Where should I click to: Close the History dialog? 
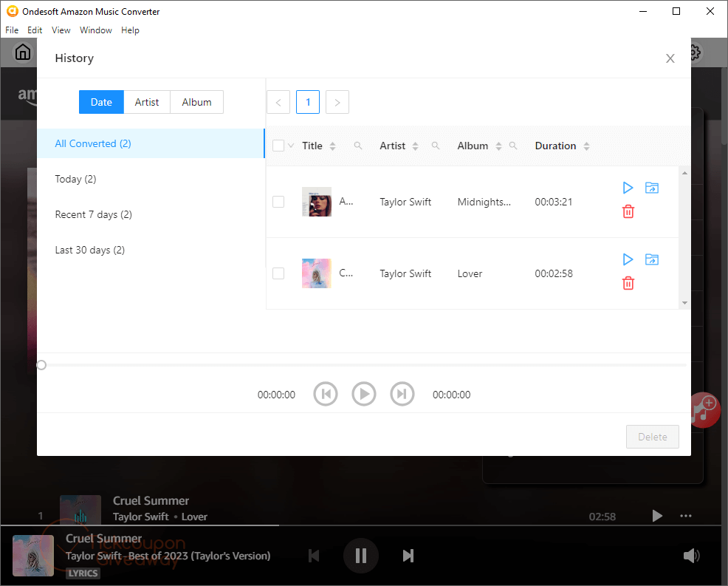coord(670,58)
